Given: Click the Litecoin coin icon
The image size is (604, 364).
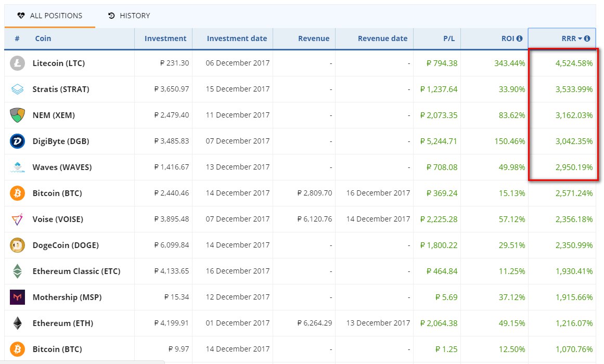Looking at the screenshot, I should [17, 63].
